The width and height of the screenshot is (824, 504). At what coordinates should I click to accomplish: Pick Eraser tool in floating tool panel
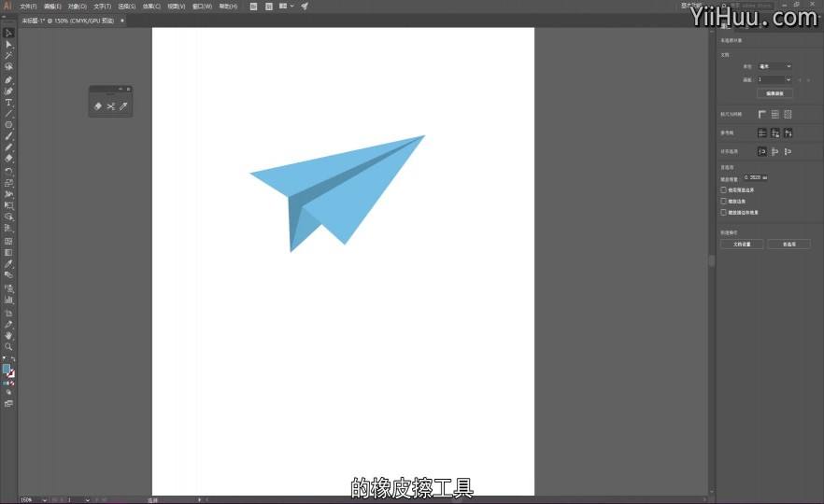pyautogui.click(x=98, y=106)
